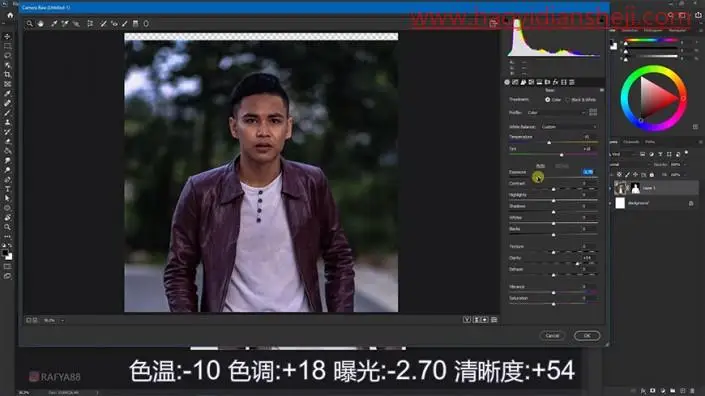Click the Default tone link
Viewport: 705px width, 396px height.
(x=562, y=166)
